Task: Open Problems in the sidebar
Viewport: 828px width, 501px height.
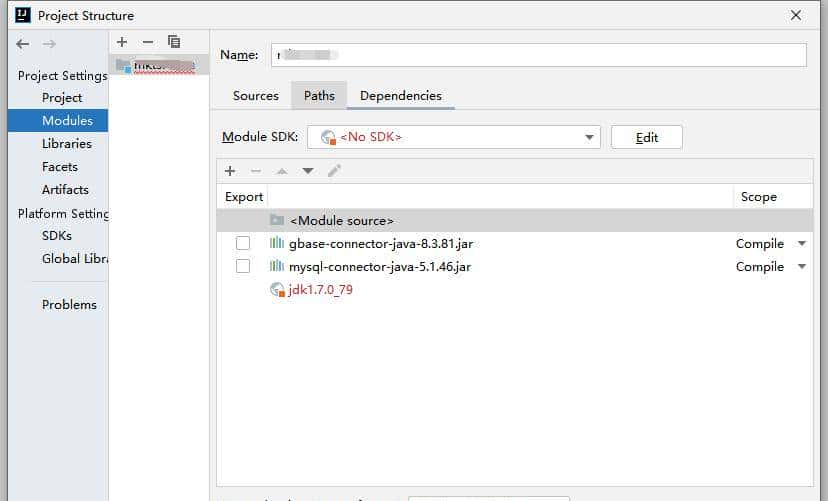Action: point(69,305)
